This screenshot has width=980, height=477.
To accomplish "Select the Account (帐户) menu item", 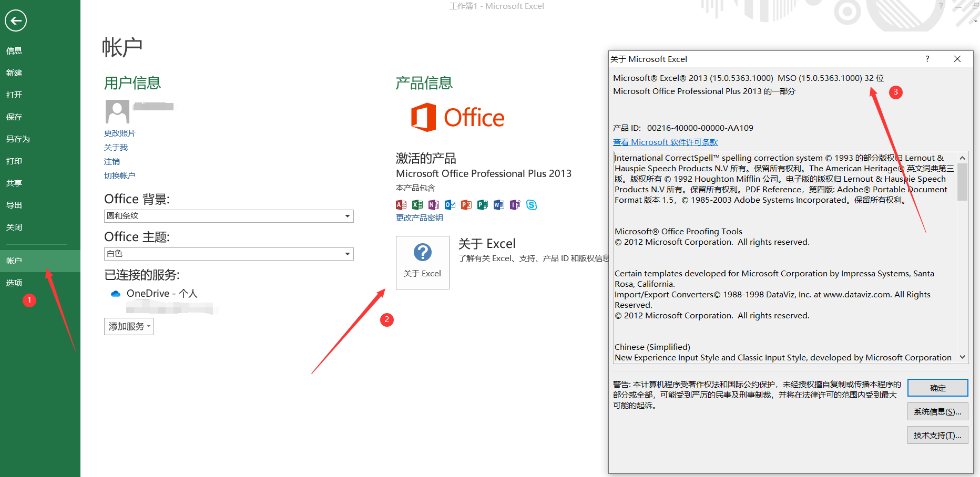I will (x=40, y=261).
